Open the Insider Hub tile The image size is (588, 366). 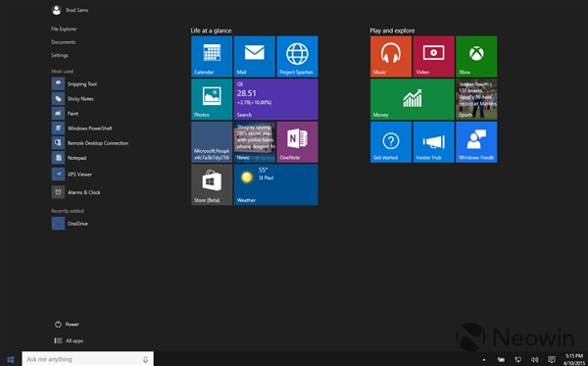point(434,142)
